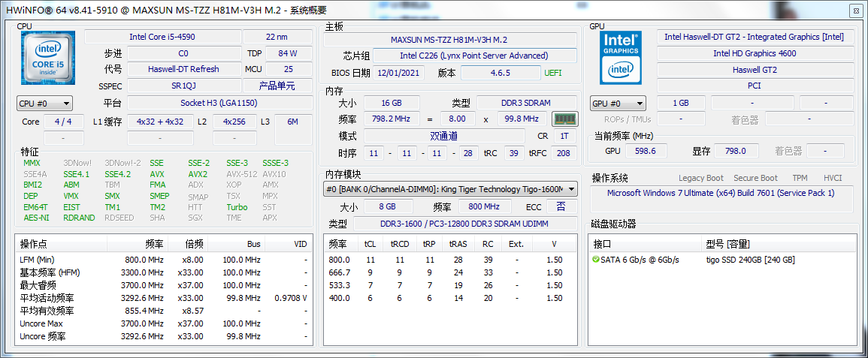Click the Intel Graphics logo
The image size is (868, 358).
tap(621, 58)
